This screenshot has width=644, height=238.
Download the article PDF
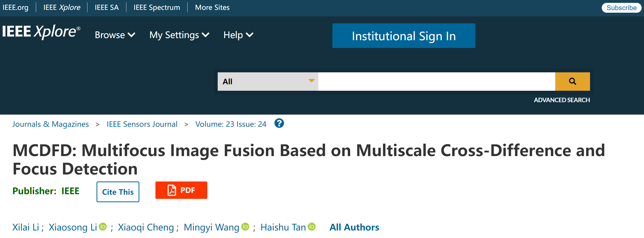point(181,190)
